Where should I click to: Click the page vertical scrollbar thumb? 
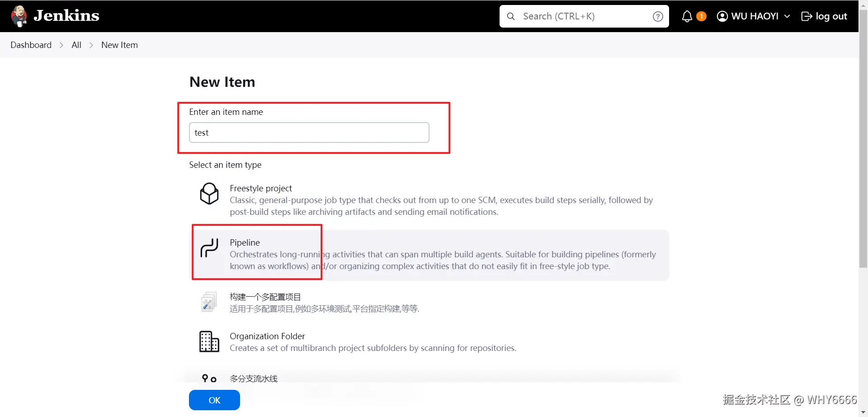pyautogui.click(x=863, y=138)
